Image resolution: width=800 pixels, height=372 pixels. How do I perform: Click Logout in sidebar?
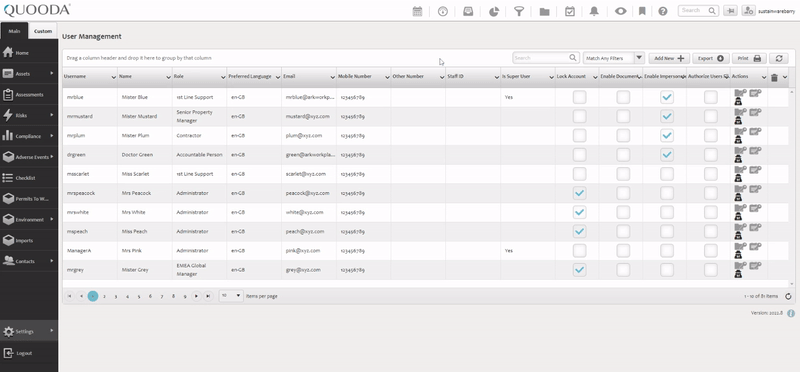[x=29, y=353]
